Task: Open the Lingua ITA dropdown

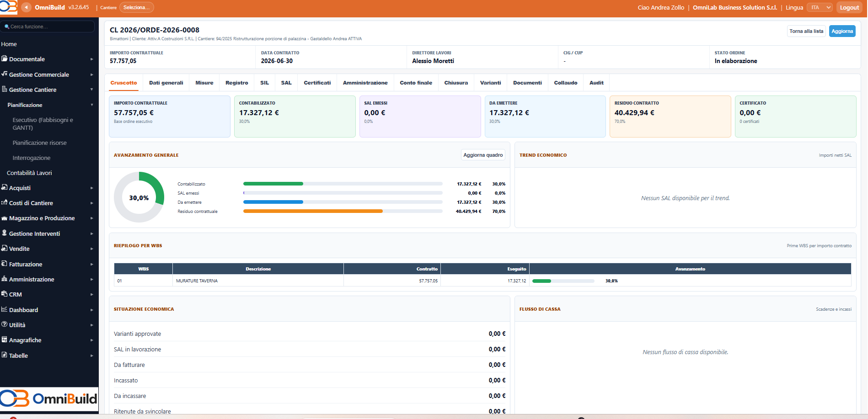Action: [x=820, y=7]
